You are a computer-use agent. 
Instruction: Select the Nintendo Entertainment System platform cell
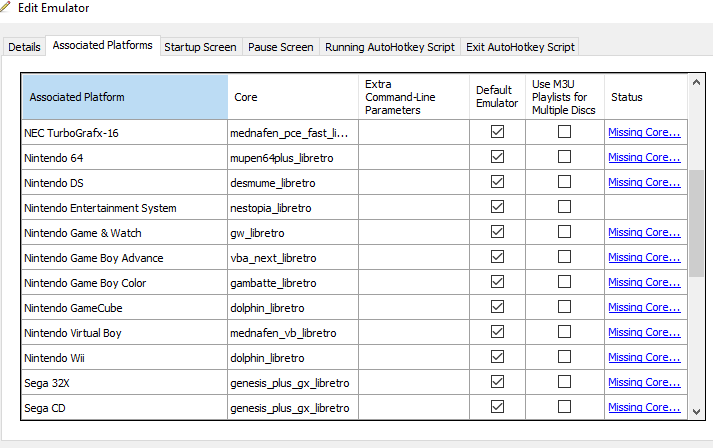pyautogui.click(x=125, y=207)
